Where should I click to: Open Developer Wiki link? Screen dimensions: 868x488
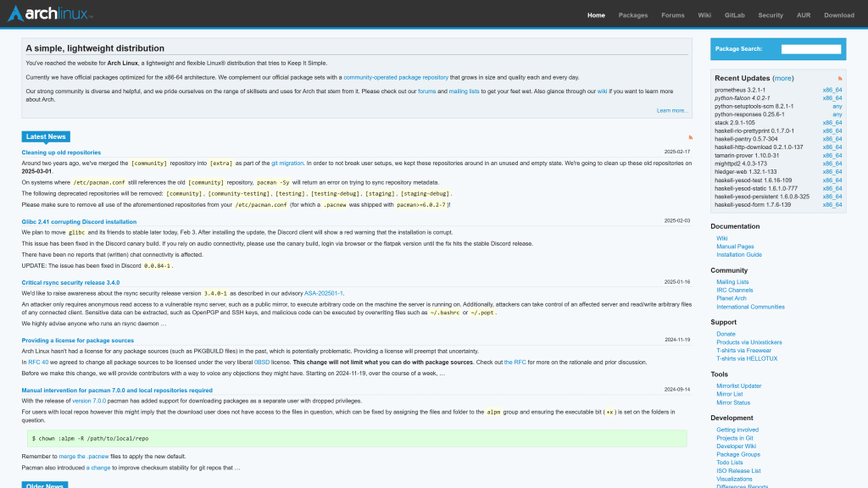[736, 446]
